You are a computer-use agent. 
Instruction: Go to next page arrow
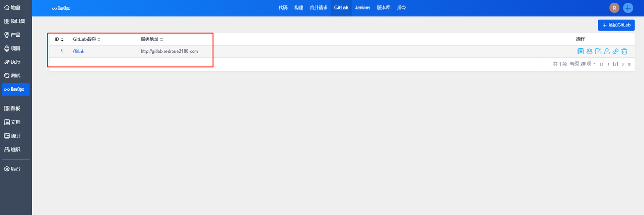[x=623, y=64]
